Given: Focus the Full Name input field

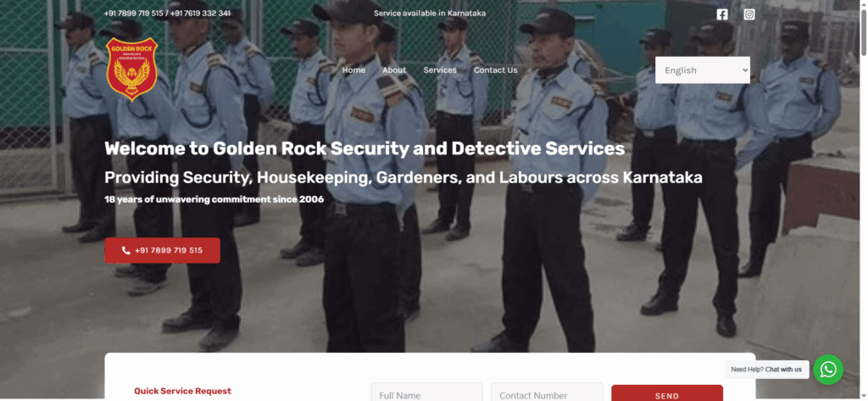Looking at the screenshot, I should tap(427, 394).
